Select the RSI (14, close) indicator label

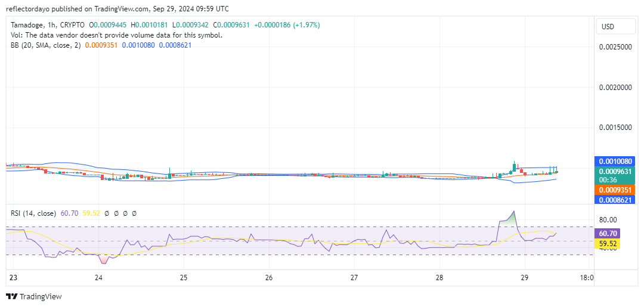point(33,213)
